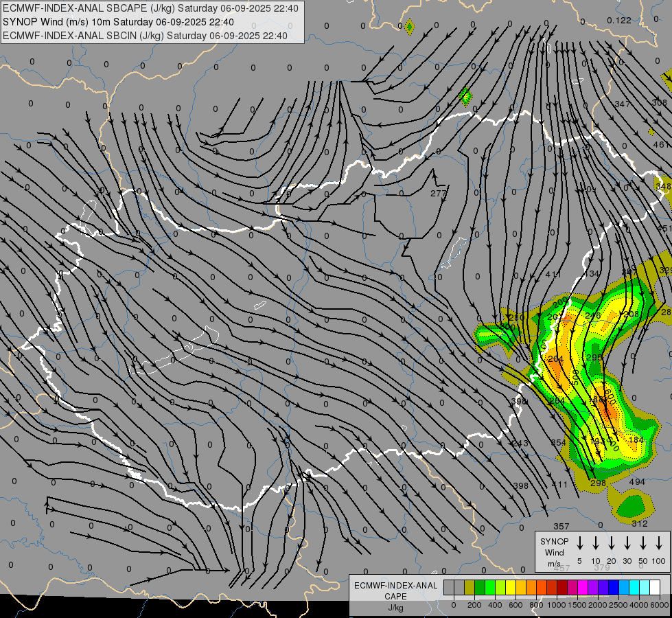Click the wind legend arrow labeled 10
Image resolution: width=672 pixels, height=618 pixels.
tap(595, 543)
